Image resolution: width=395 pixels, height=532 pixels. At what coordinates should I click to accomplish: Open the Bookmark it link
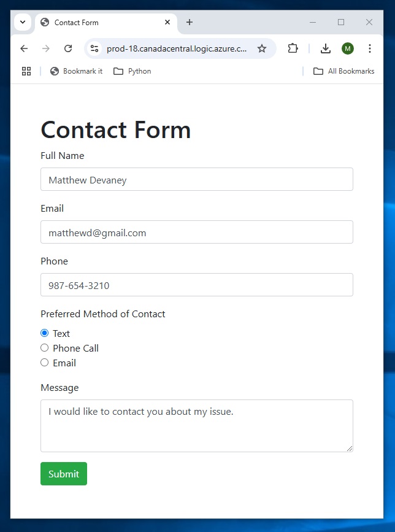pyautogui.click(x=76, y=71)
